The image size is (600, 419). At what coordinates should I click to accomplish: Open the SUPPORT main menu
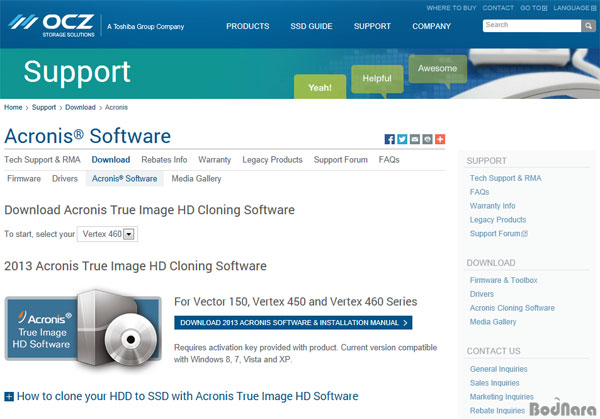click(x=372, y=26)
